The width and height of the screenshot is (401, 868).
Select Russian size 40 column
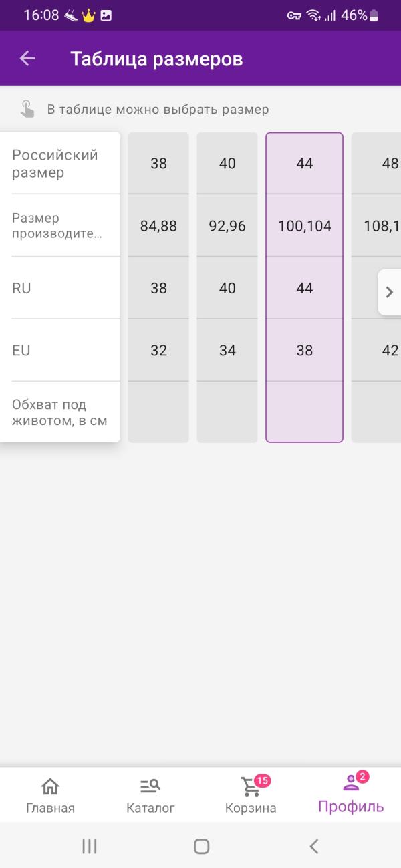point(227,287)
